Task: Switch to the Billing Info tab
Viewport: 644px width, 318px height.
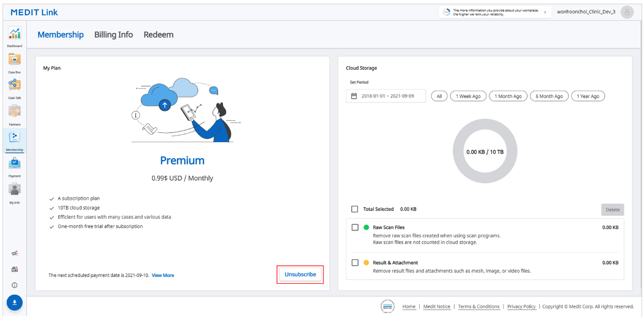Action: click(113, 34)
